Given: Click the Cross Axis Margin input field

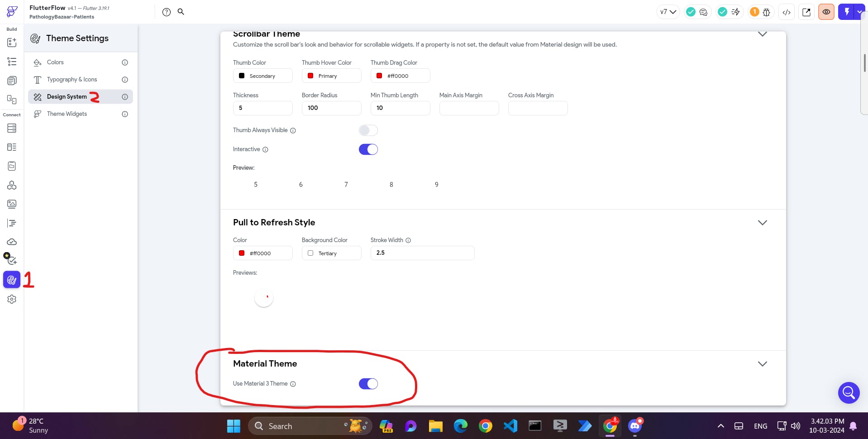Looking at the screenshot, I should pos(538,108).
